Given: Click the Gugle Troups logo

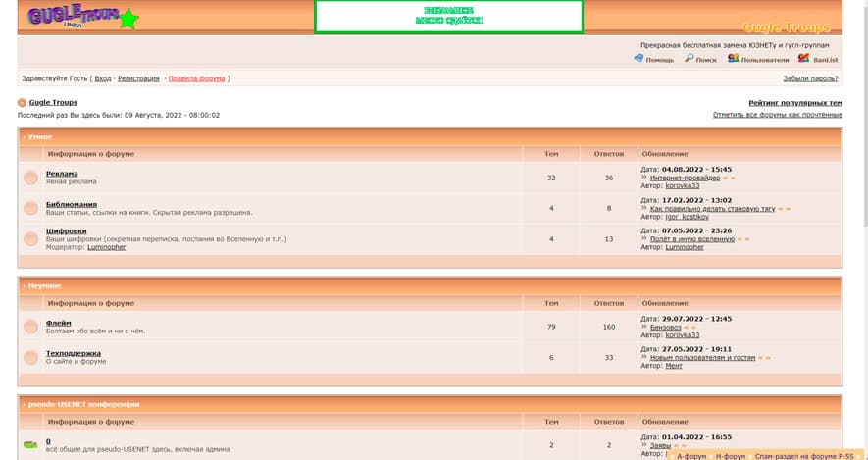Looking at the screenshot, I should coord(82,17).
